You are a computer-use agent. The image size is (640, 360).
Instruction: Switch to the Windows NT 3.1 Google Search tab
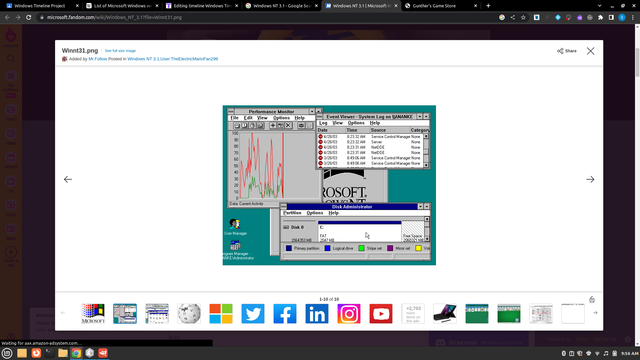tap(282, 6)
